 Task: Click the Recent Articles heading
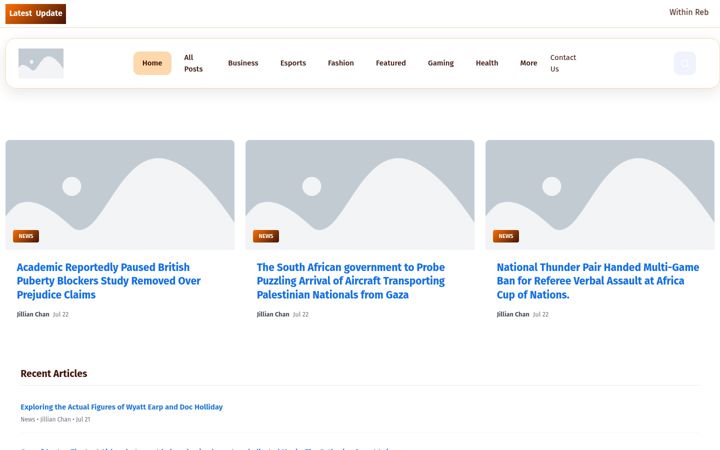pyautogui.click(x=54, y=373)
